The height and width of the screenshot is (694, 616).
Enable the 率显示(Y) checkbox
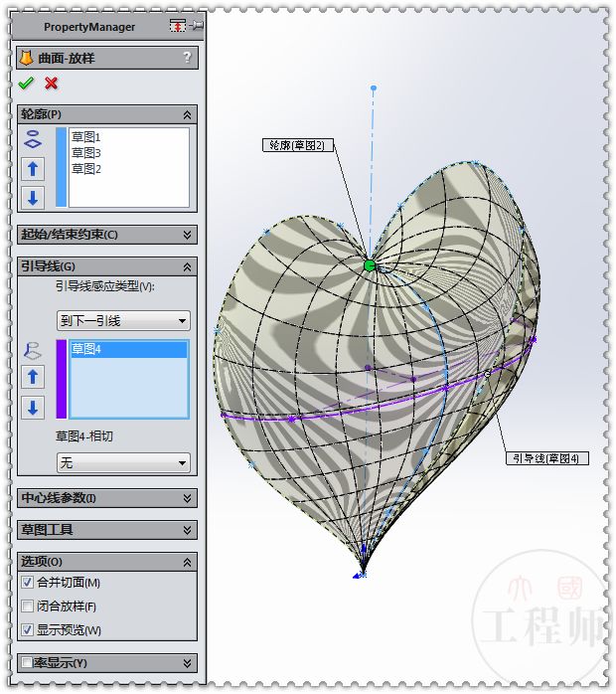click(27, 662)
